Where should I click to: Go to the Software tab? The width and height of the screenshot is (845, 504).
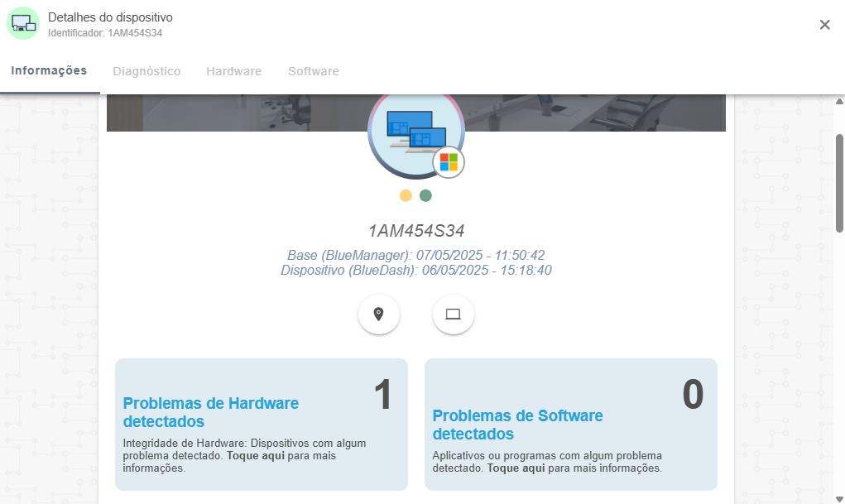click(314, 71)
